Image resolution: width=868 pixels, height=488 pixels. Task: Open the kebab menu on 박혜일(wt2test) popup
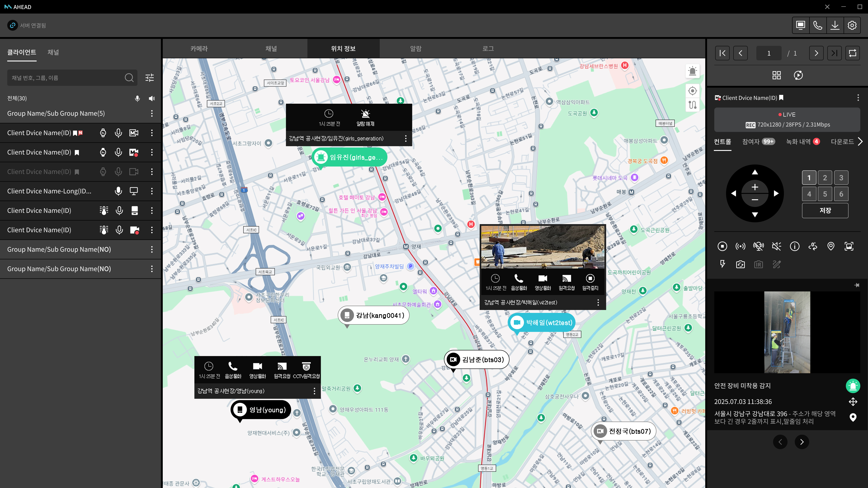[x=598, y=303]
